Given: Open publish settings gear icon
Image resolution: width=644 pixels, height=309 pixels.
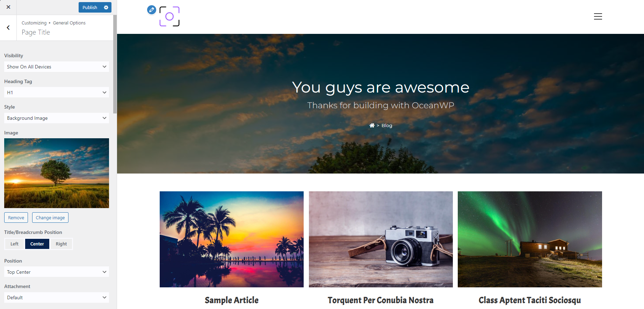Looking at the screenshot, I should 106,7.
